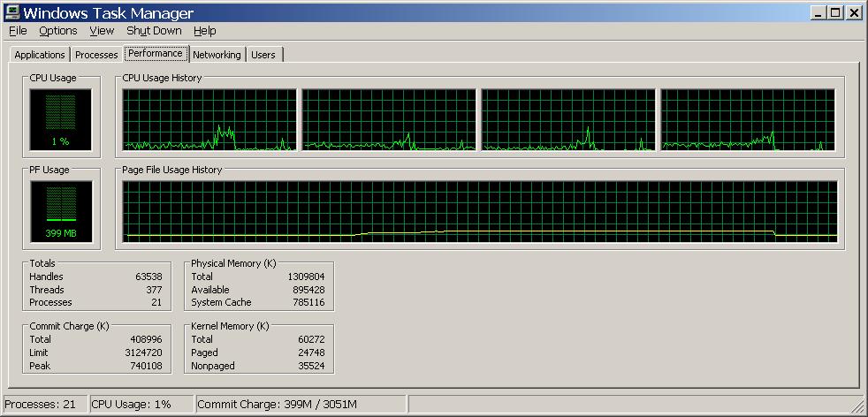Click Commit Charge Total value 408996
868x417 pixels.
(x=146, y=339)
